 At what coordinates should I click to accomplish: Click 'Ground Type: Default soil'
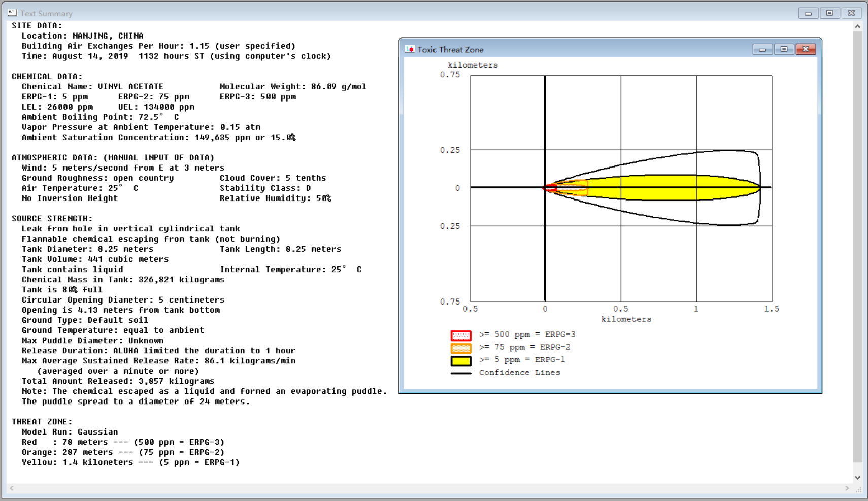85,320
